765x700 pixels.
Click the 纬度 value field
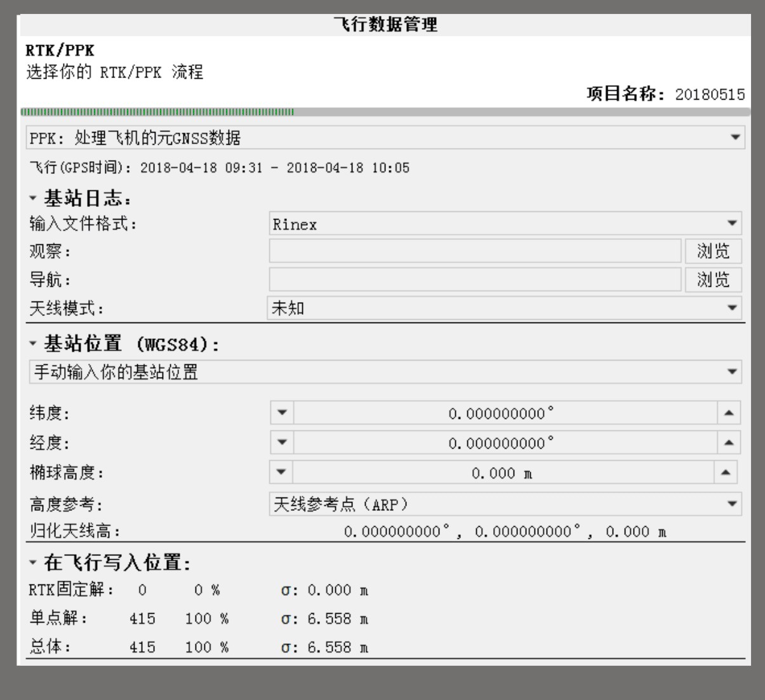click(x=505, y=413)
